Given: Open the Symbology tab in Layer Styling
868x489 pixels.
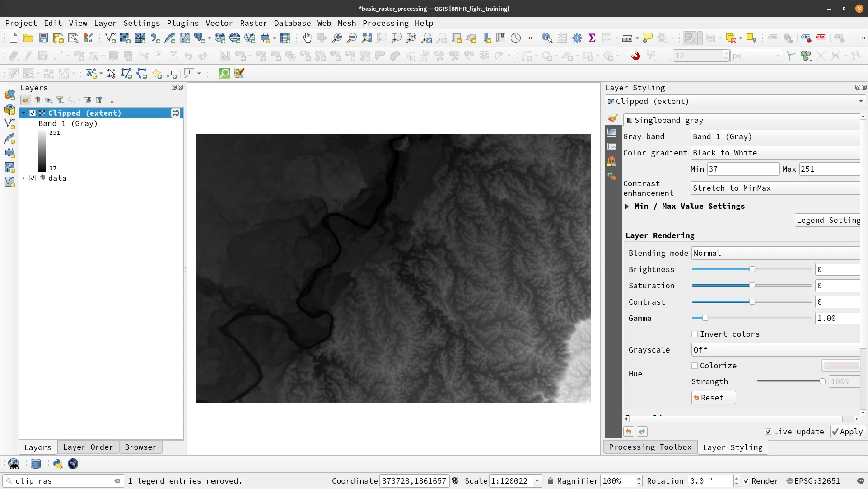Looking at the screenshot, I should [612, 118].
